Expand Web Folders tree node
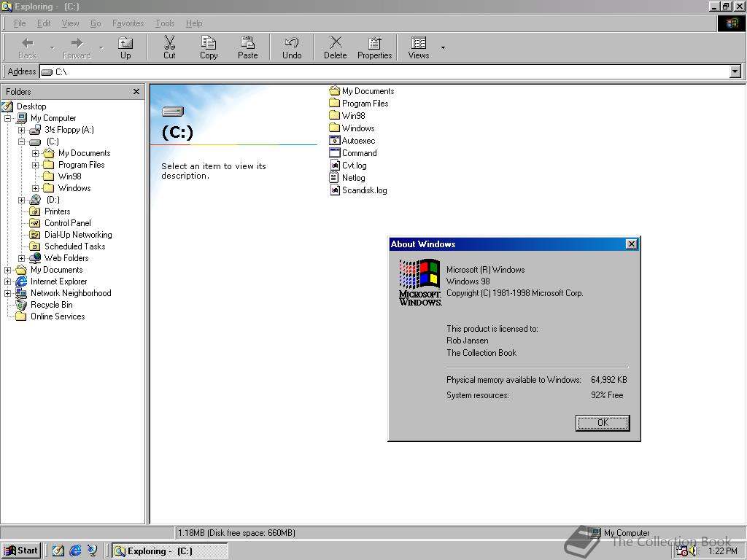Screen dimensions: 747x560 coord(21,258)
